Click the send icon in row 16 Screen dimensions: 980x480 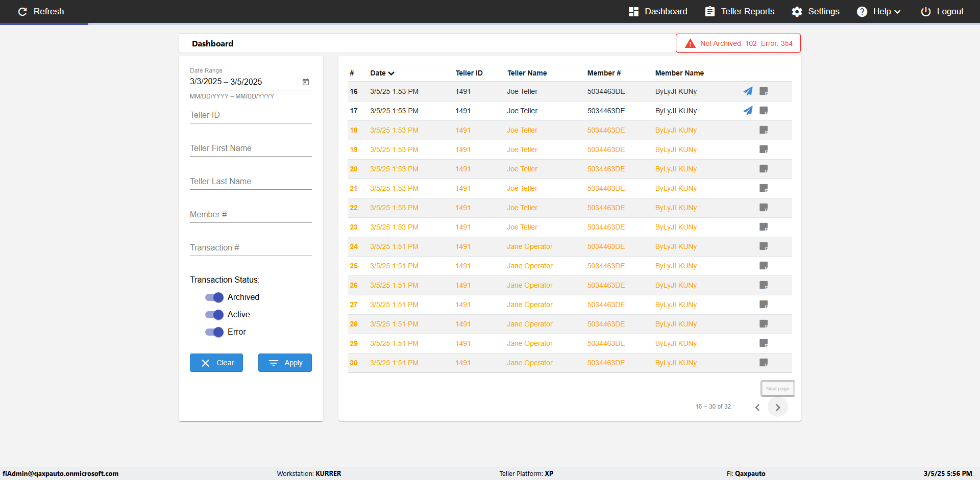point(748,91)
